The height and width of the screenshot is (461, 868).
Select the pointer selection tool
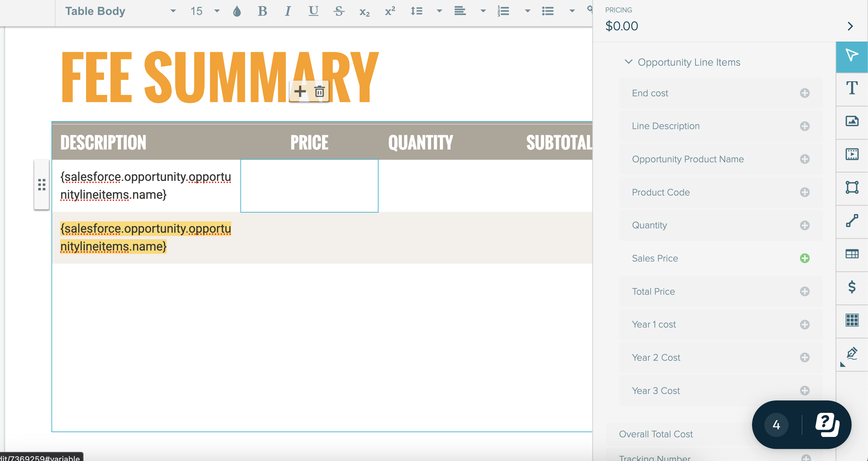click(852, 57)
